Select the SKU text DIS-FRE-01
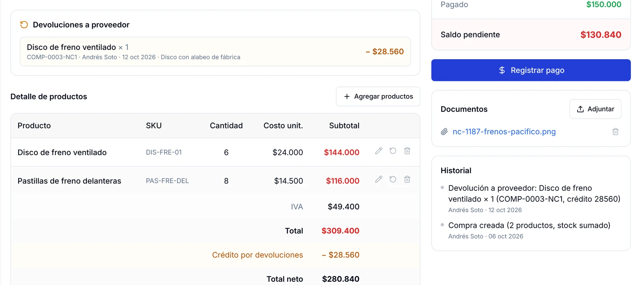Screen dimensions: 644x285 [164, 152]
